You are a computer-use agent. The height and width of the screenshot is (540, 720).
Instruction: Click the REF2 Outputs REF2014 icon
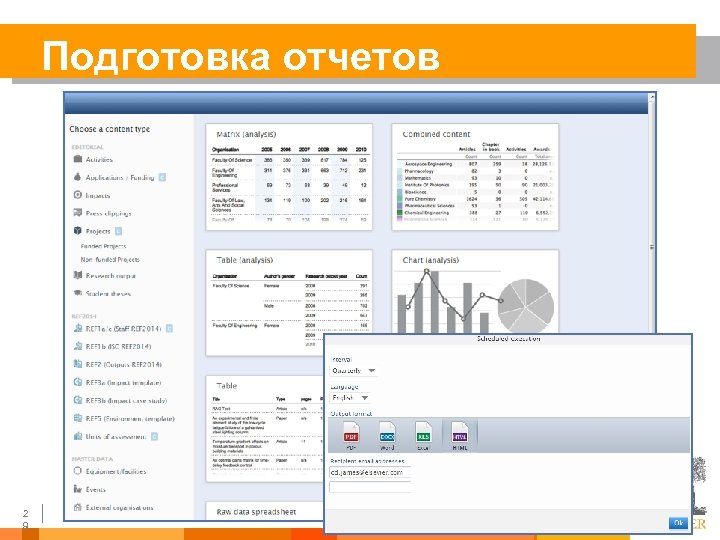78,364
